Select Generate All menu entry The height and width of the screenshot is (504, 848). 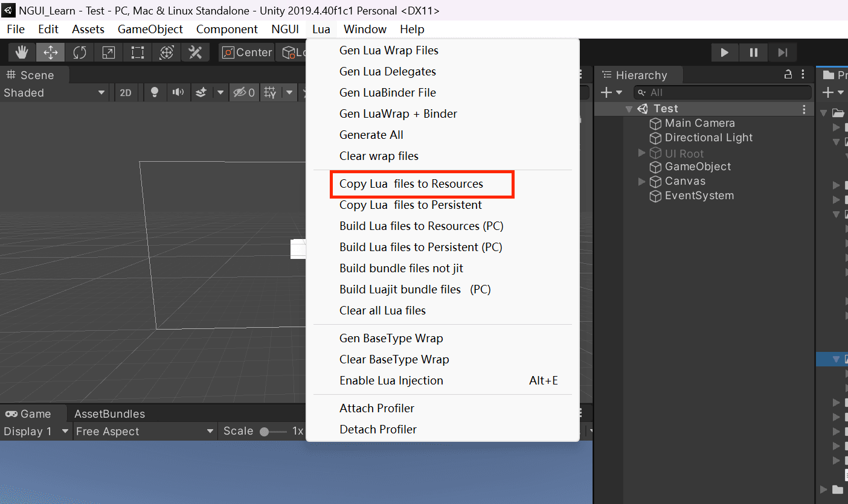[371, 135]
